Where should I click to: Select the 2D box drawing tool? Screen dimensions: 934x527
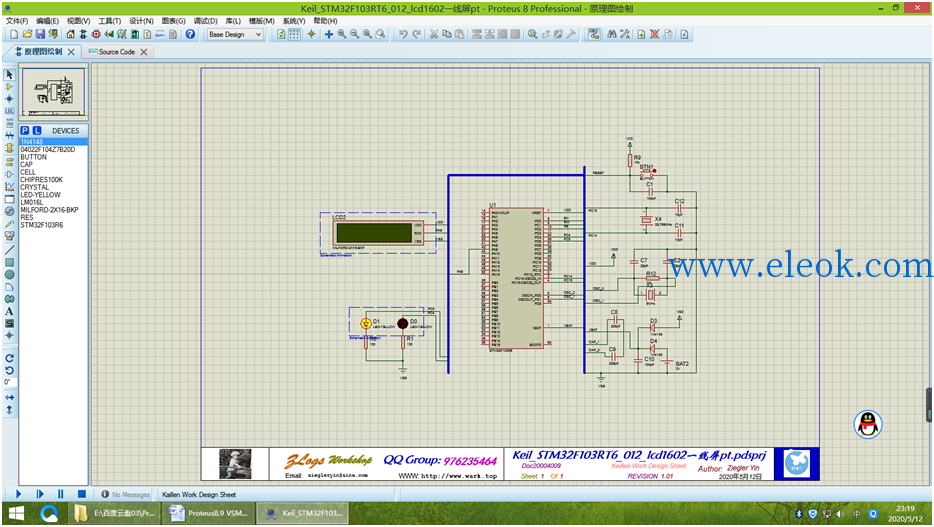click(9, 263)
